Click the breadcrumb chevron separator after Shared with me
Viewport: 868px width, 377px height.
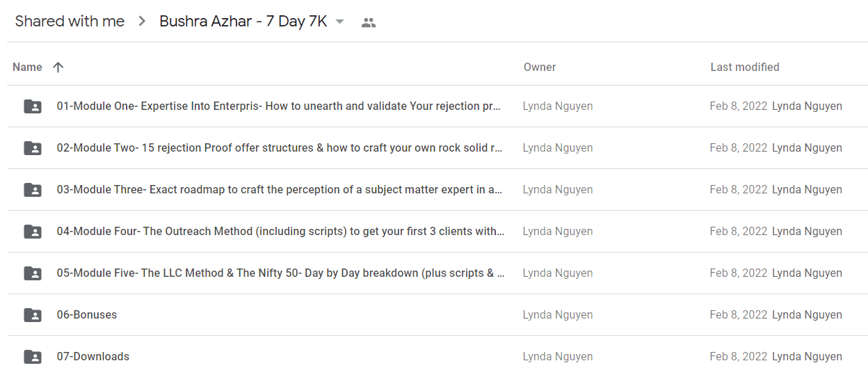pos(143,22)
